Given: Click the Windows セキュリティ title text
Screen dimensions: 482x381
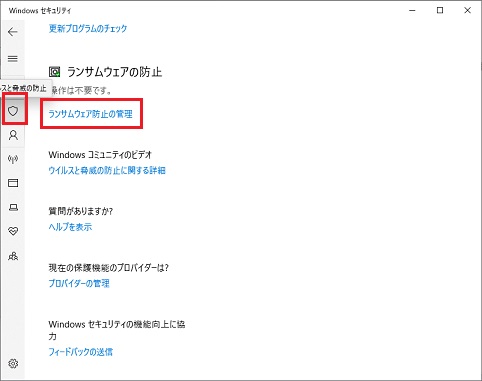Looking at the screenshot, I should click(x=40, y=11).
